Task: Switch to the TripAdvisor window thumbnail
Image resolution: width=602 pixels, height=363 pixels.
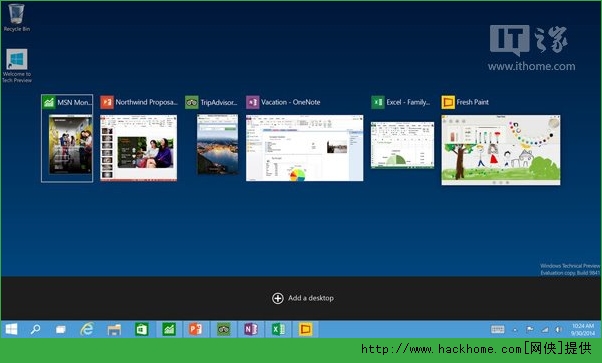Action: [217, 144]
